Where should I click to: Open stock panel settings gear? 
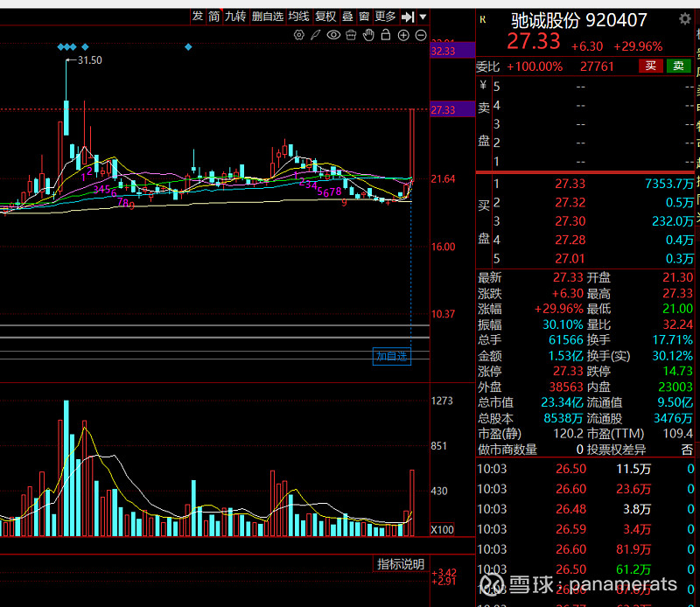[x=685, y=18]
